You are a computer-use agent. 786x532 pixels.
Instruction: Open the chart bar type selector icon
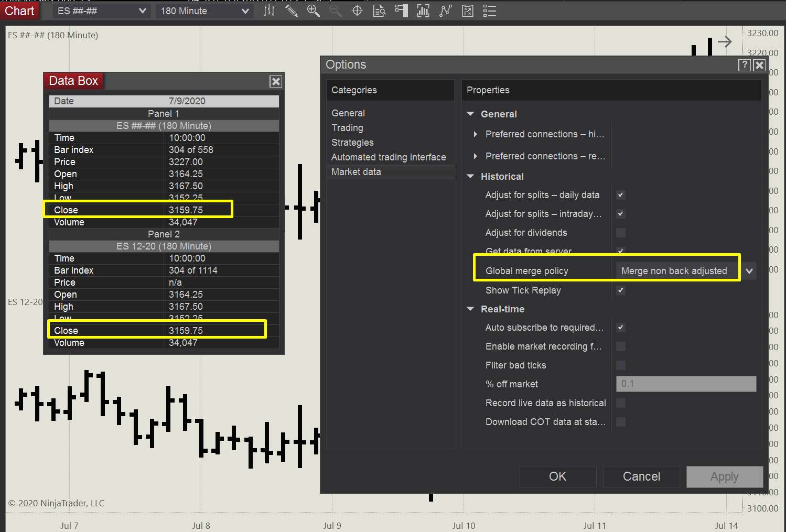(269, 10)
